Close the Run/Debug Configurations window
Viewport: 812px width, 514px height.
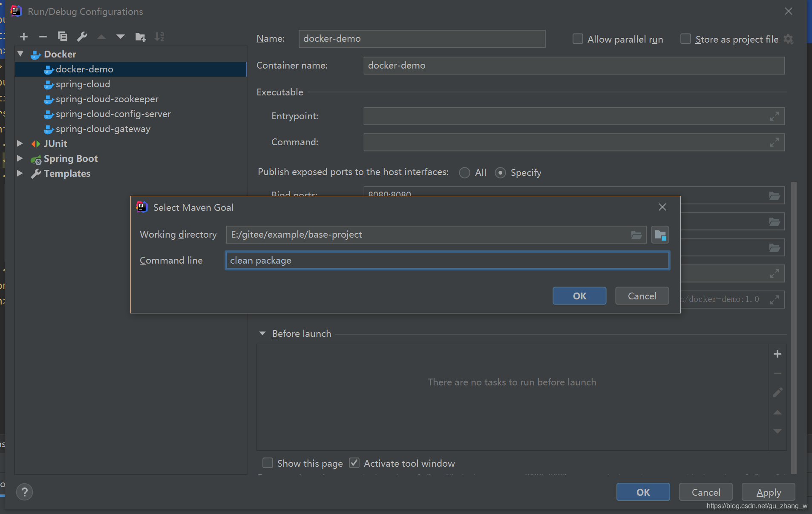(x=789, y=11)
